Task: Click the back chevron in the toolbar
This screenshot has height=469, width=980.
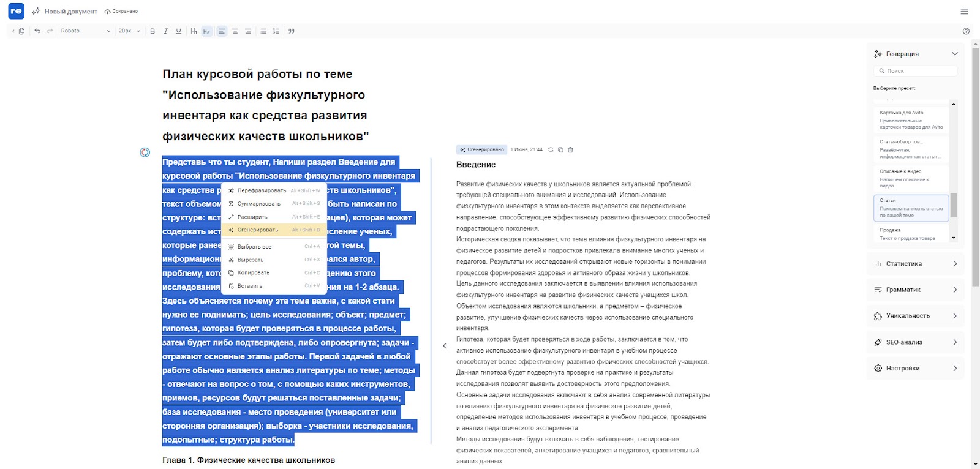Action: [13, 31]
